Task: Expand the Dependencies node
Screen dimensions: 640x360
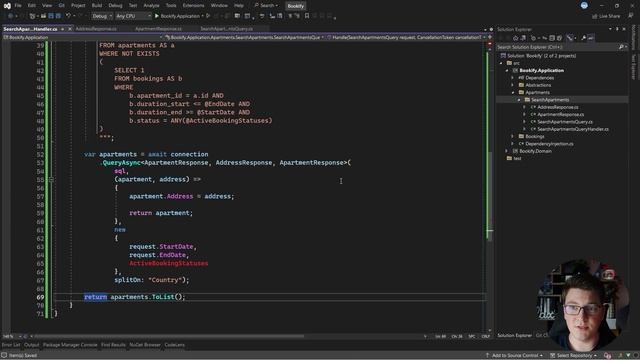Action: (x=513, y=78)
